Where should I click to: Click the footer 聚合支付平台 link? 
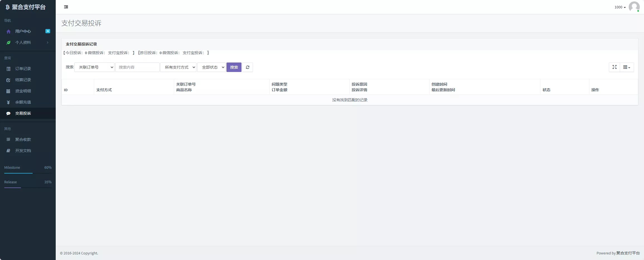(x=628, y=253)
